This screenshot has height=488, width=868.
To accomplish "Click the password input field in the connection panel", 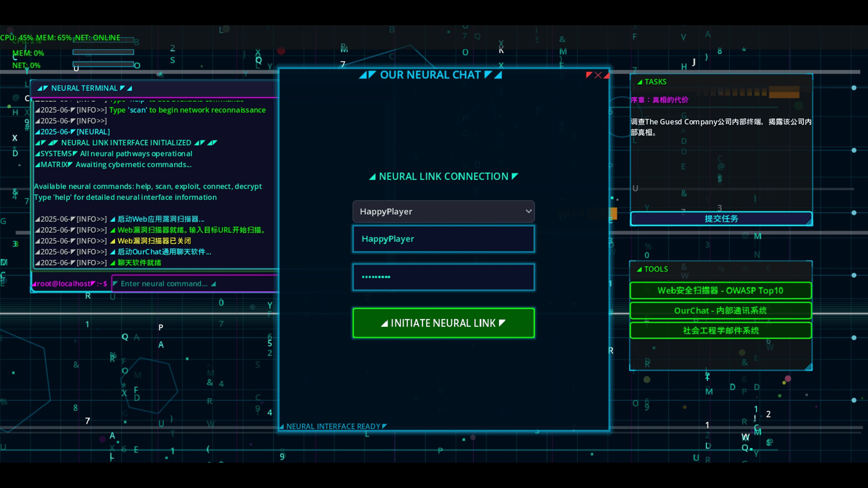I will tap(443, 277).
